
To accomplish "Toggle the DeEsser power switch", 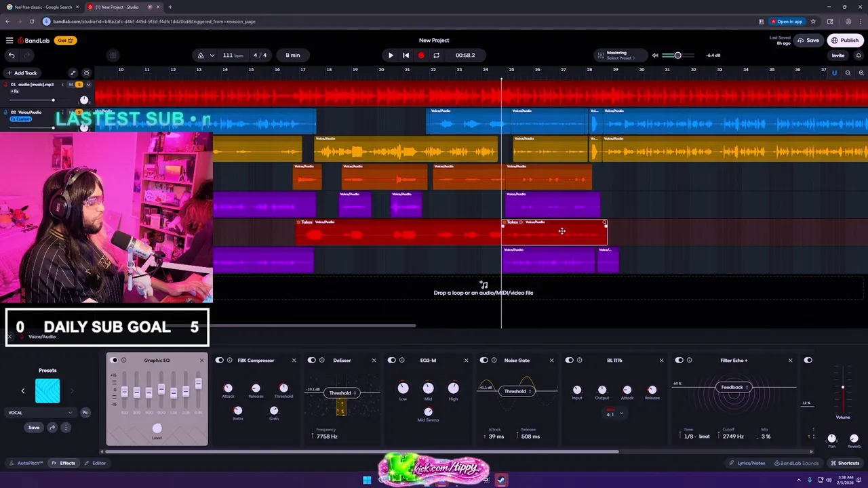I will tap(312, 361).
